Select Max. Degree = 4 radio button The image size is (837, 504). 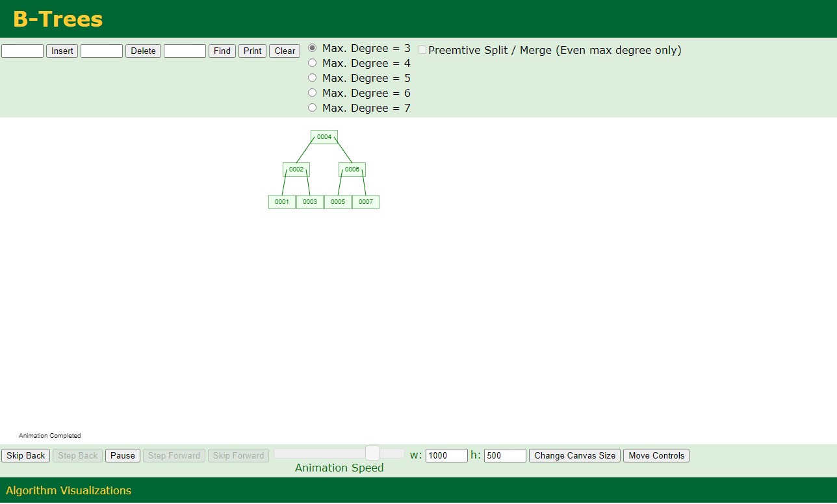click(x=312, y=62)
